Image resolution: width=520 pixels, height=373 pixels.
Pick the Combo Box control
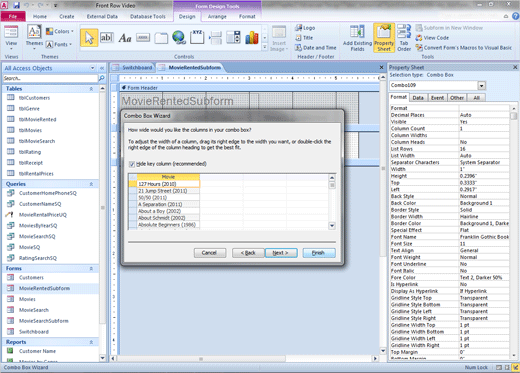(233, 37)
